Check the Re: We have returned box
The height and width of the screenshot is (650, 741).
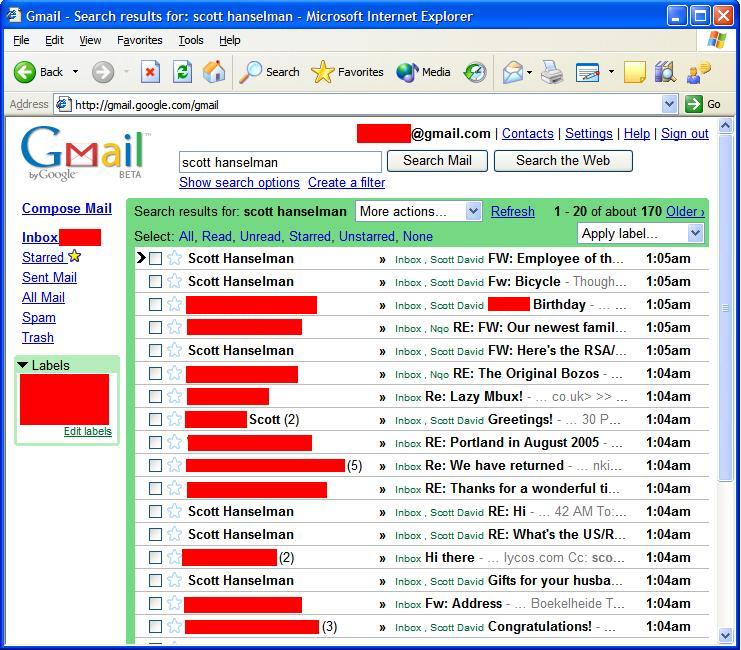(x=155, y=466)
